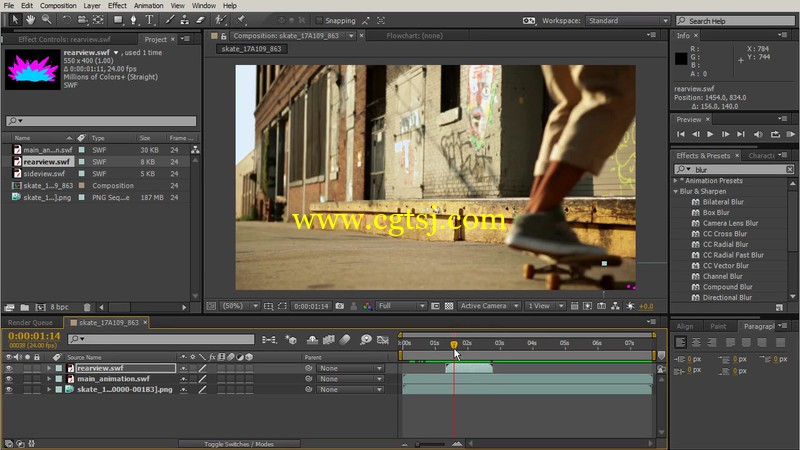Create new composition icon in Project panel
800x450 pixels.
[40, 307]
